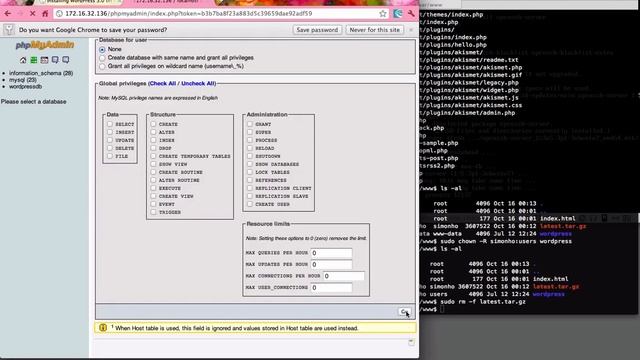
Task: Open information_schema database
Action: click(41, 73)
